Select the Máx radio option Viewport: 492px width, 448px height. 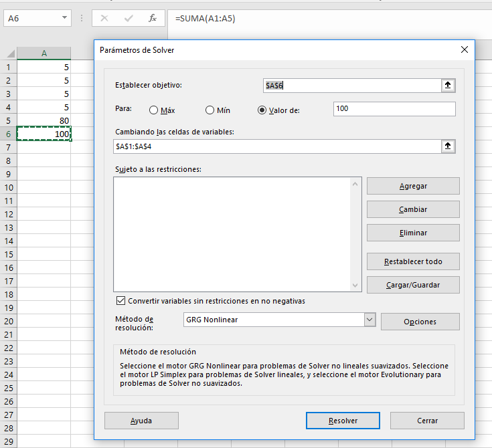pos(153,110)
